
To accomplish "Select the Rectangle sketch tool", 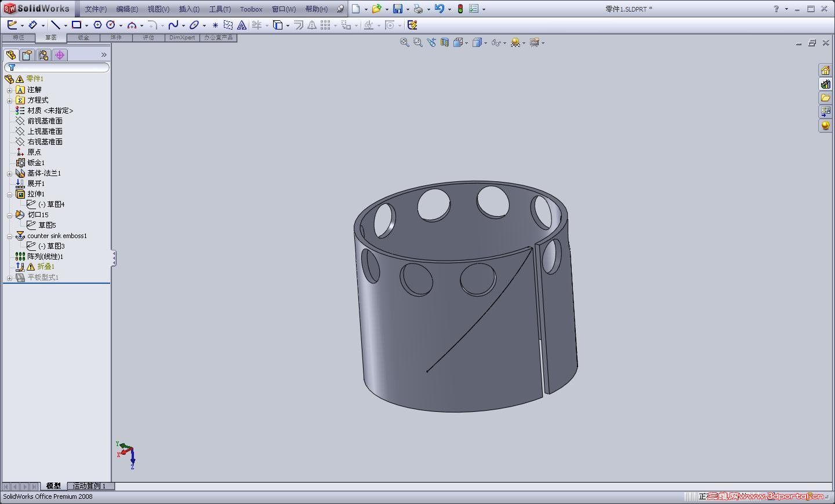I will 77,25.
